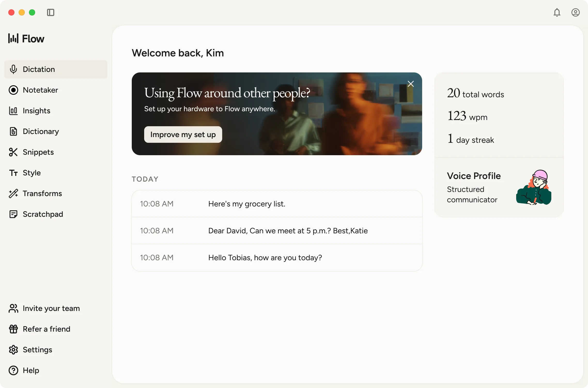Click the Style typography icon
The image size is (588, 388).
(x=13, y=173)
